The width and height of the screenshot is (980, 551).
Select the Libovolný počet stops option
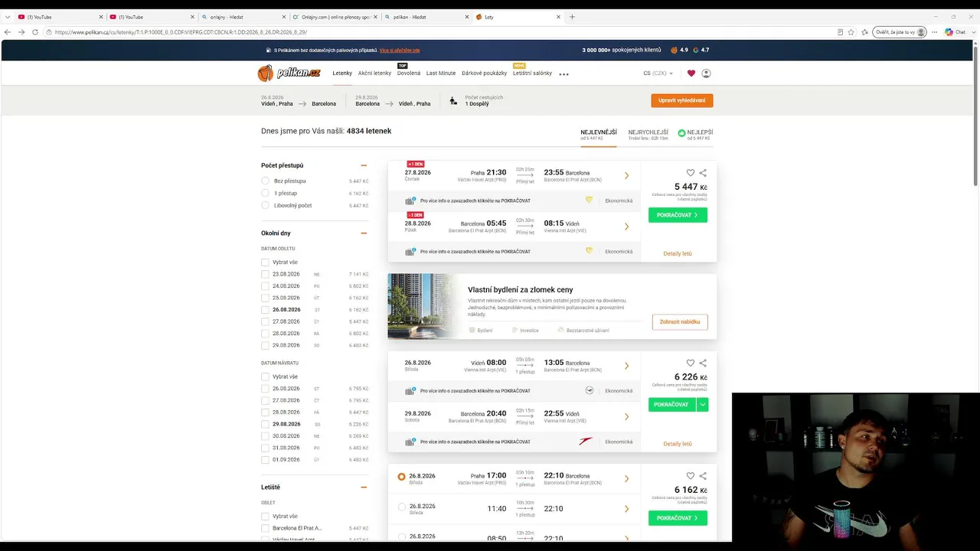coord(265,206)
